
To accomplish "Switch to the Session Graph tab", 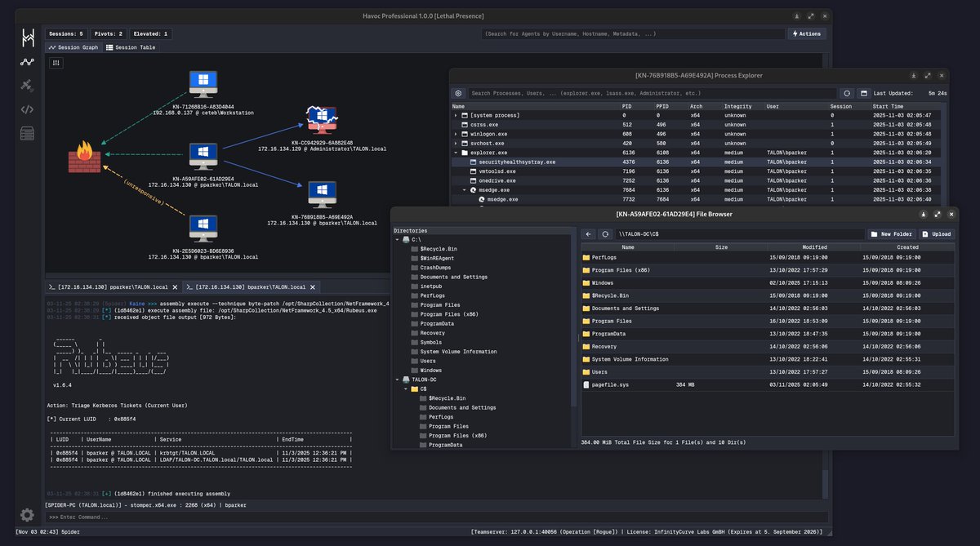I will point(73,47).
